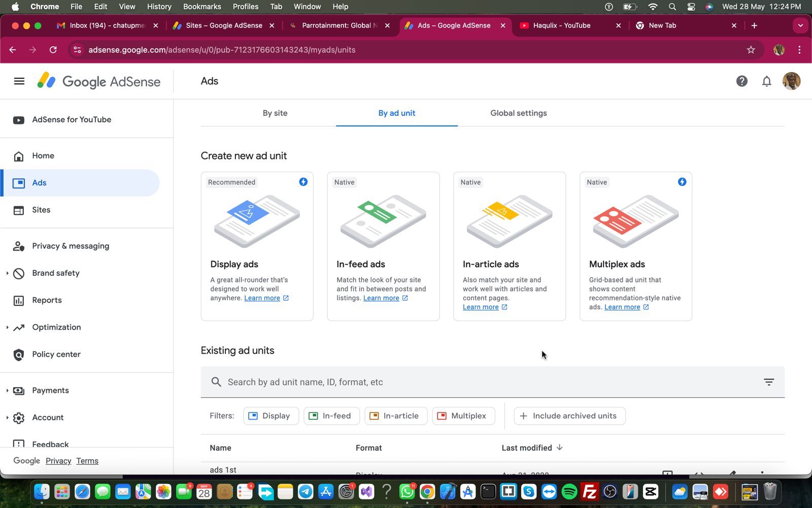Click the Google account profile avatar
812x508 pixels.
(791, 81)
